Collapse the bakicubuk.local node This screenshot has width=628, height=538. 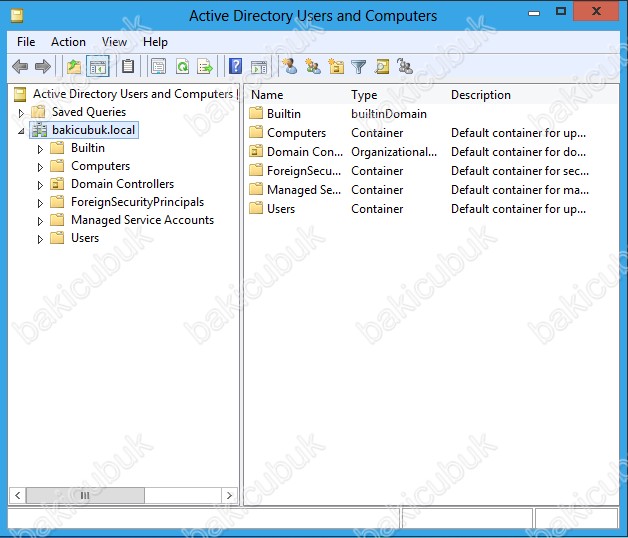coord(21,131)
